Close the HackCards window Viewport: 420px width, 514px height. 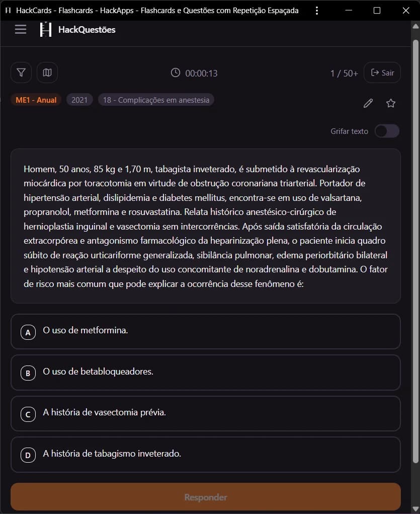coord(406,11)
